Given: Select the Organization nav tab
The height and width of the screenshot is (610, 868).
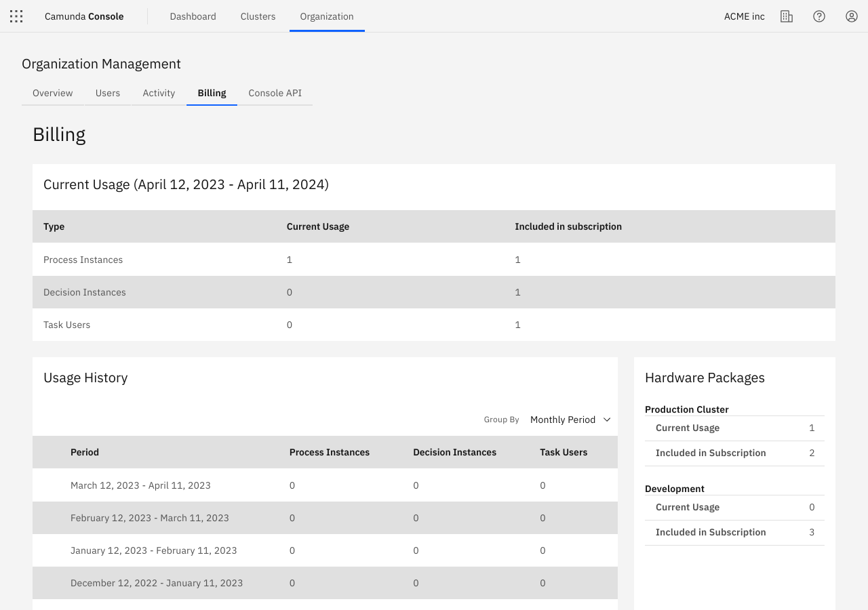Looking at the screenshot, I should click(327, 16).
